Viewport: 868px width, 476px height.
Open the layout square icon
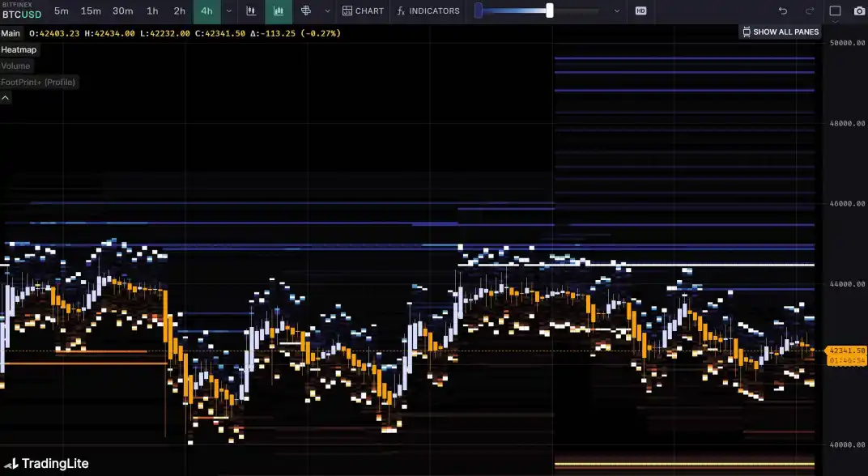(x=835, y=11)
